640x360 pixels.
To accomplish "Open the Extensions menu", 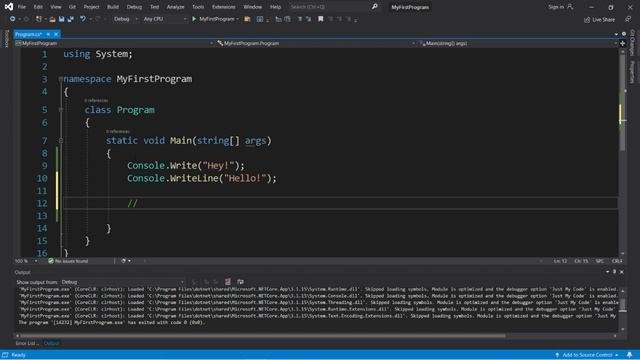I will pos(224,7).
